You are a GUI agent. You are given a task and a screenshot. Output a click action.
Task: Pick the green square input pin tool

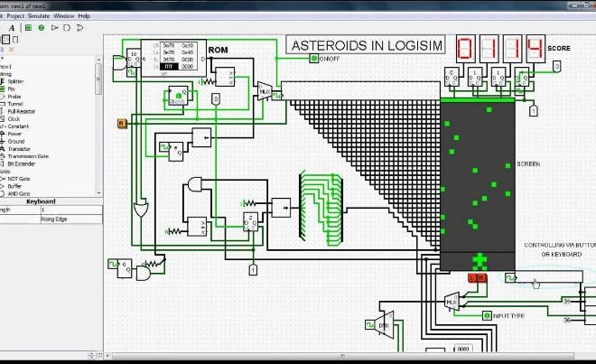click(x=29, y=28)
